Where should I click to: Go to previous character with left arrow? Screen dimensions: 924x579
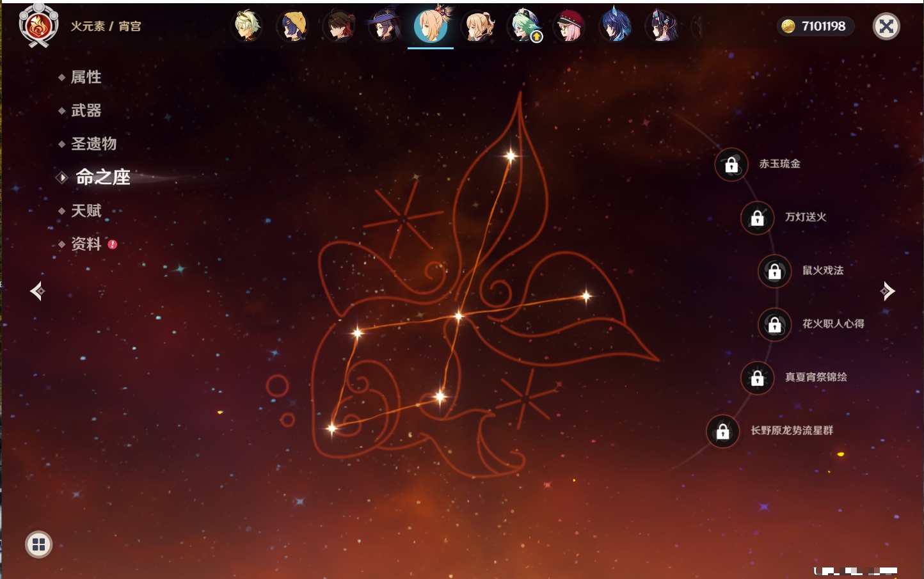pos(37,291)
